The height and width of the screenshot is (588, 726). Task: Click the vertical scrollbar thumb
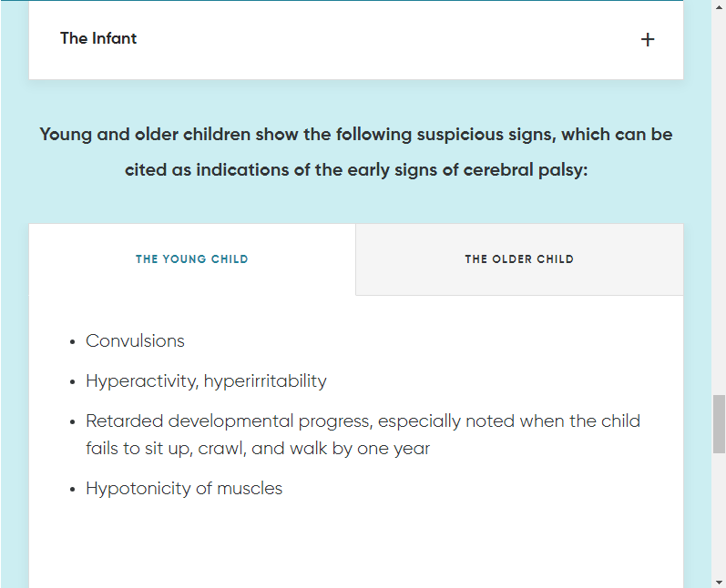click(719, 424)
